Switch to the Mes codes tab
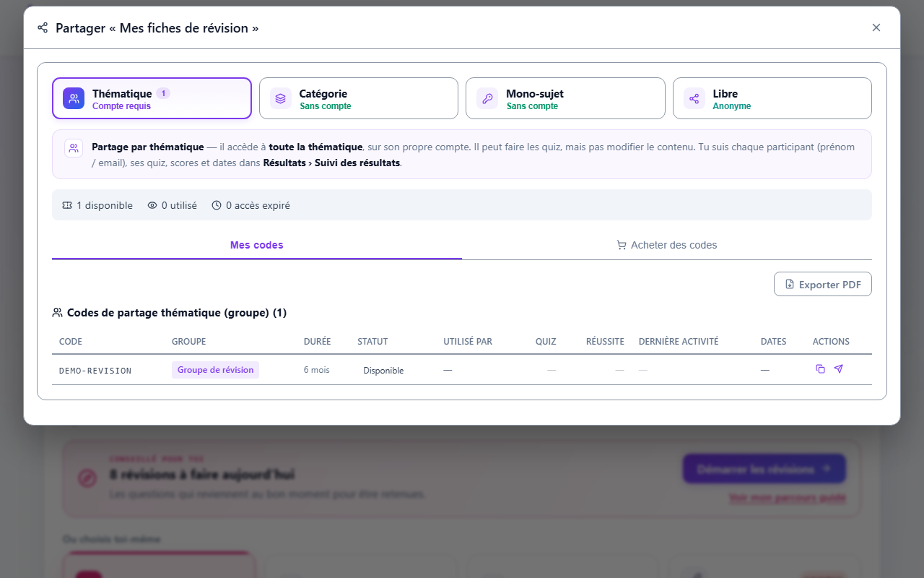Image resolution: width=924 pixels, height=578 pixels. point(257,245)
